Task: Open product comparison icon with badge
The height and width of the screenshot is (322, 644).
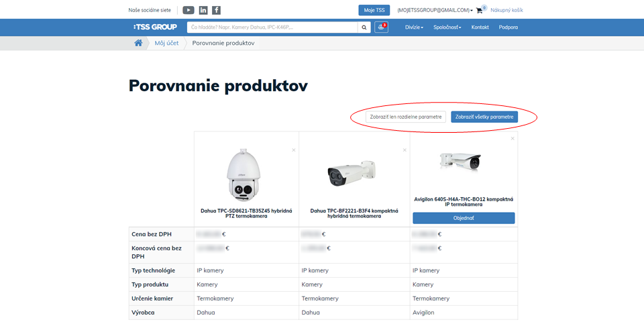Action: (x=381, y=28)
